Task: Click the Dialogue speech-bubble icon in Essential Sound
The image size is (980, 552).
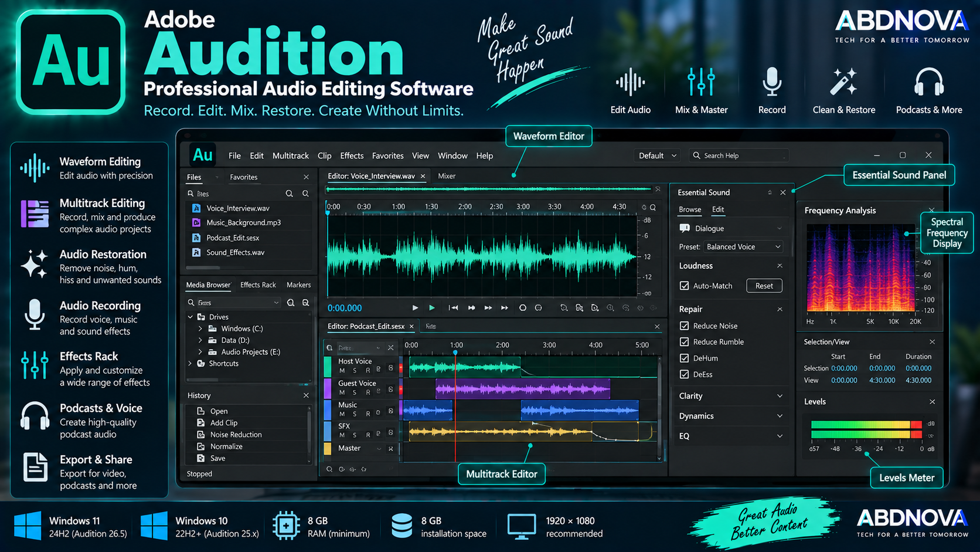Action: pyautogui.click(x=685, y=228)
